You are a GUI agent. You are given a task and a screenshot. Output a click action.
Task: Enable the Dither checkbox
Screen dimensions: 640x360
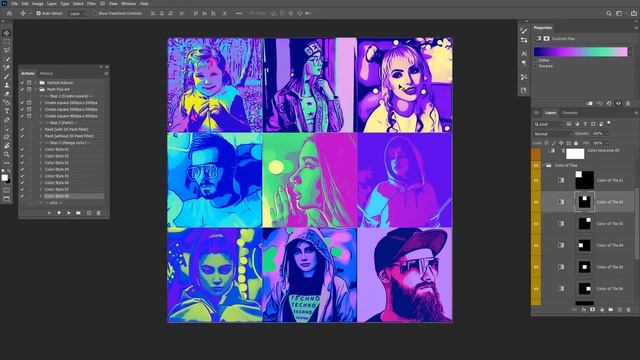coord(536,60)
